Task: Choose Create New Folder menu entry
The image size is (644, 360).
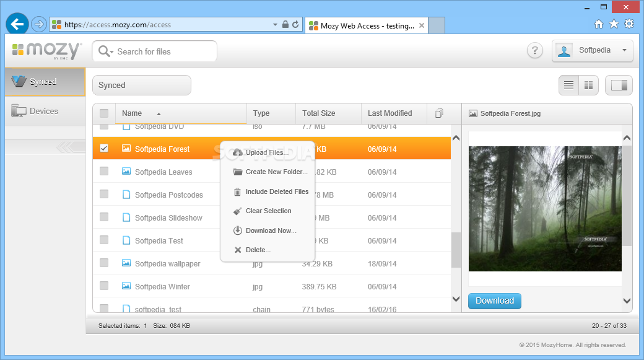Action: click(268, 172)
